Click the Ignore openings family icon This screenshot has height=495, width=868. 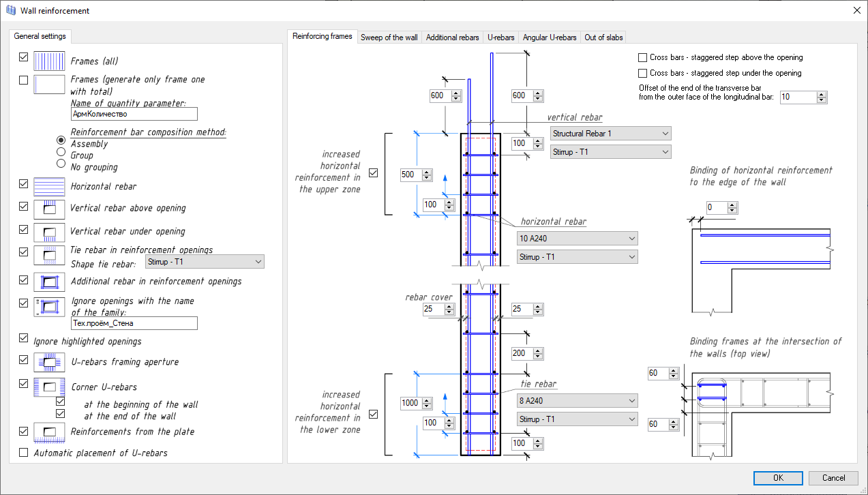[x=50, y=307]
